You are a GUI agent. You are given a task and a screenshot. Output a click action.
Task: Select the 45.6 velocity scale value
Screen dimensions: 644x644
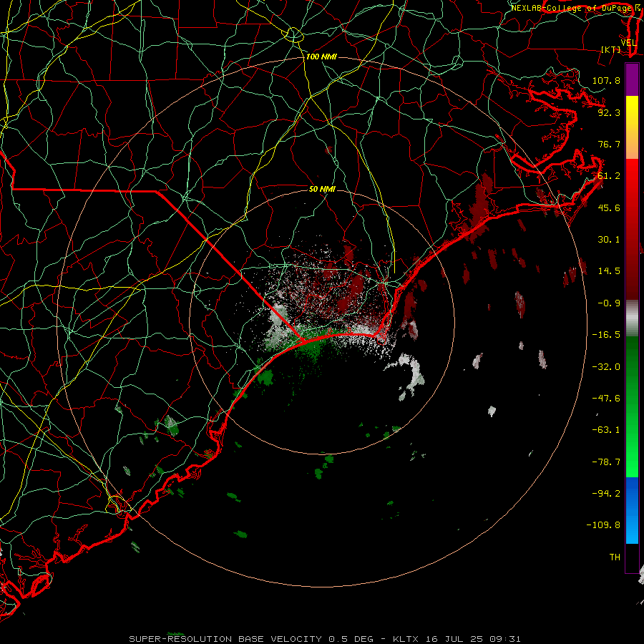coord(609,208)
